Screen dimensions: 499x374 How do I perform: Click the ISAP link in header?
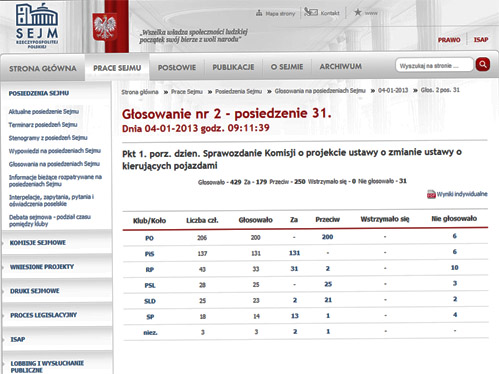click(x=481, y=40)
